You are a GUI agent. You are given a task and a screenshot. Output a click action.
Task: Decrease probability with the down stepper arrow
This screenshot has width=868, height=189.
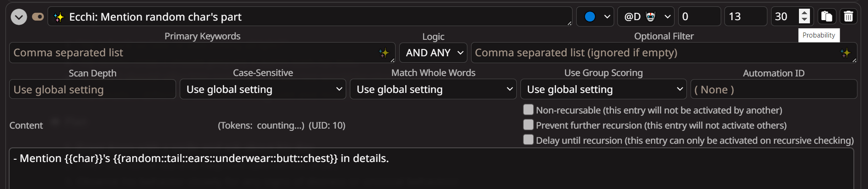pos(804,20)
